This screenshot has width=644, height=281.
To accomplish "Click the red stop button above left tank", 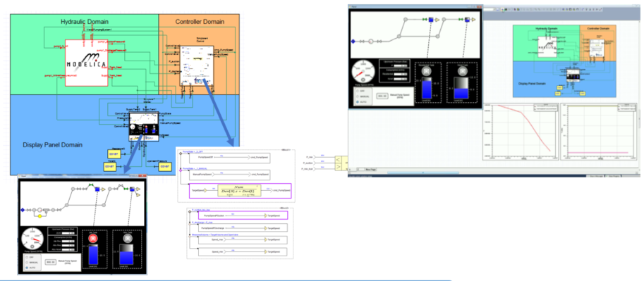I will tap(93, 238).
